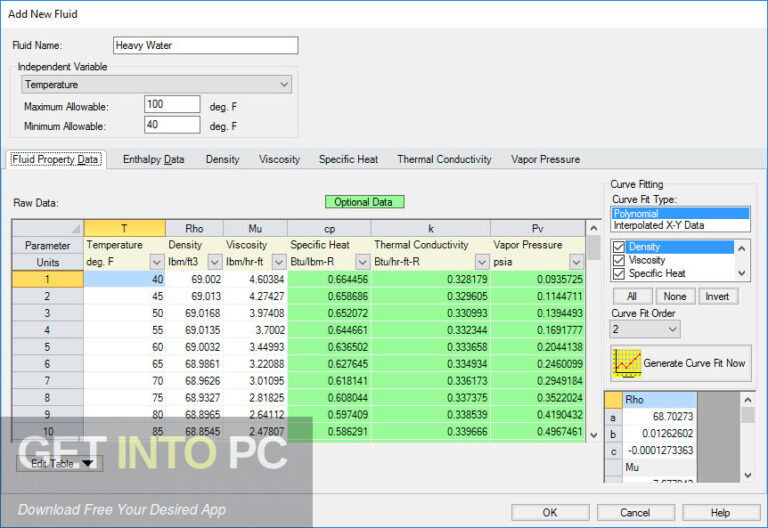Screen dimensions: 768x528
Task: Switch to the Fluid Property Data tab
Action: [x=55, y=159]
